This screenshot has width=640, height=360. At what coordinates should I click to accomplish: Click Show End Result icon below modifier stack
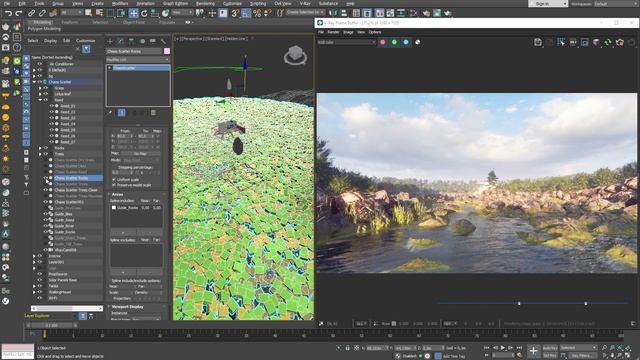122,113
